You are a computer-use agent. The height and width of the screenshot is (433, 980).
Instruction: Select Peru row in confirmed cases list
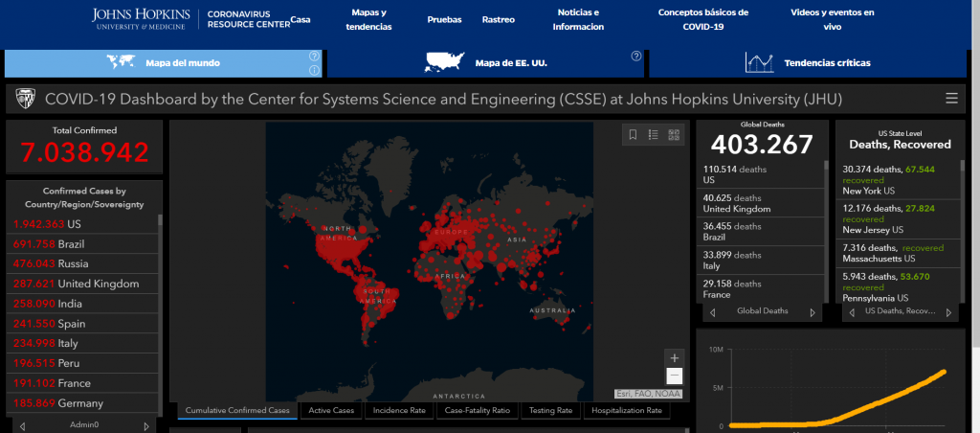pyautogui.click(x=82, y=363)
